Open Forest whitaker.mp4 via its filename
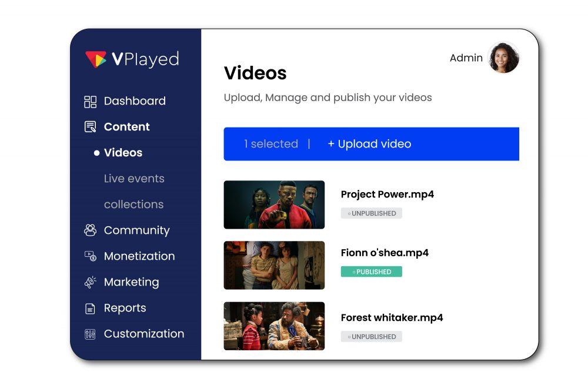Viewport: 588px width, 392px height. (392, 317)
